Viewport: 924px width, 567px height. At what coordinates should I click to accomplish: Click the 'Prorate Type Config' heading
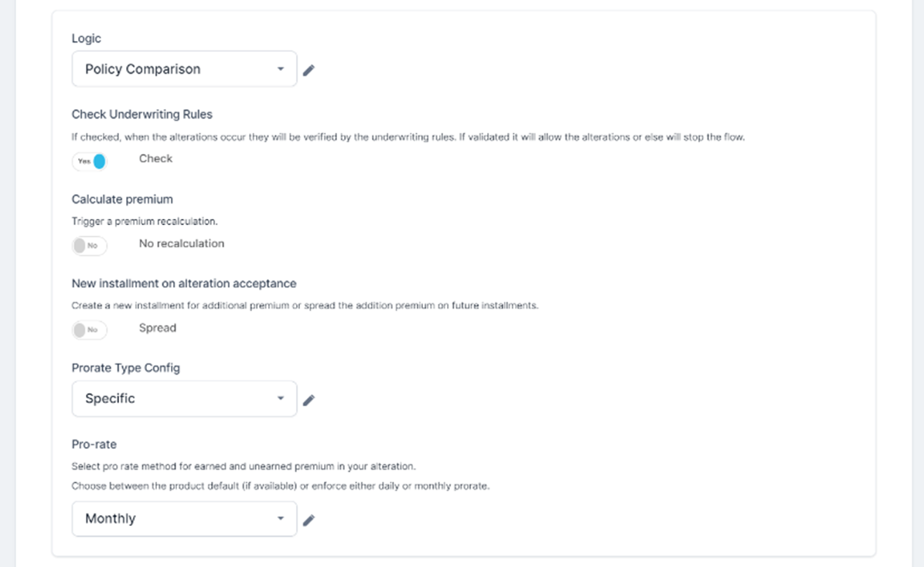pos(125,368)
